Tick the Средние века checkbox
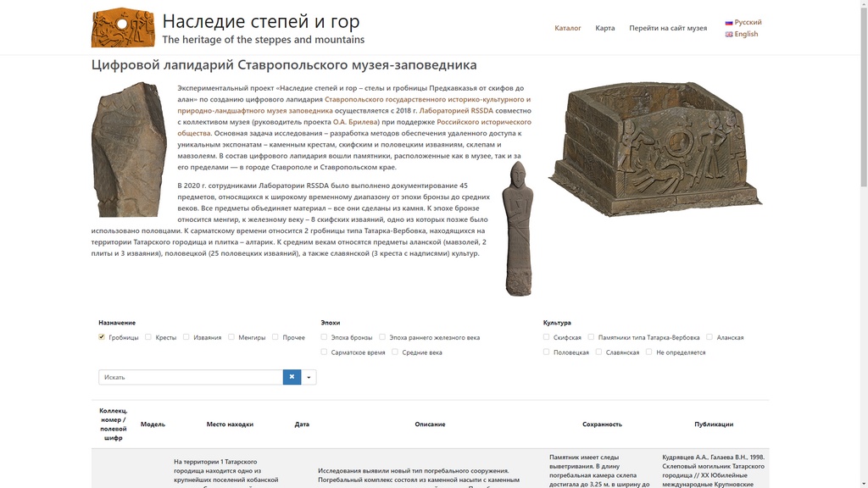868x488 pixels. coord(395,352)
